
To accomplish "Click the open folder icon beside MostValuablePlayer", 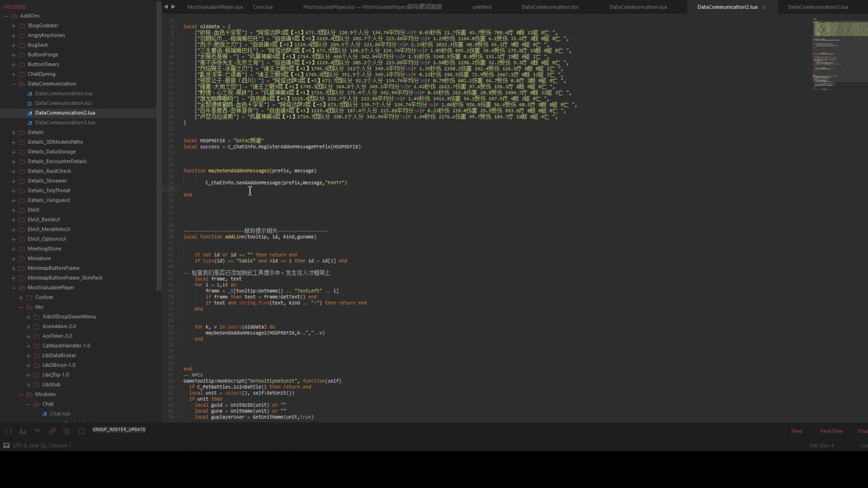I will tap(22, 288).
